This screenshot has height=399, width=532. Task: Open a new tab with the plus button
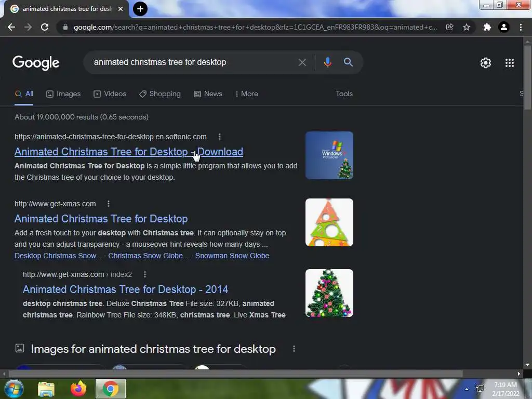click(140, 9)
